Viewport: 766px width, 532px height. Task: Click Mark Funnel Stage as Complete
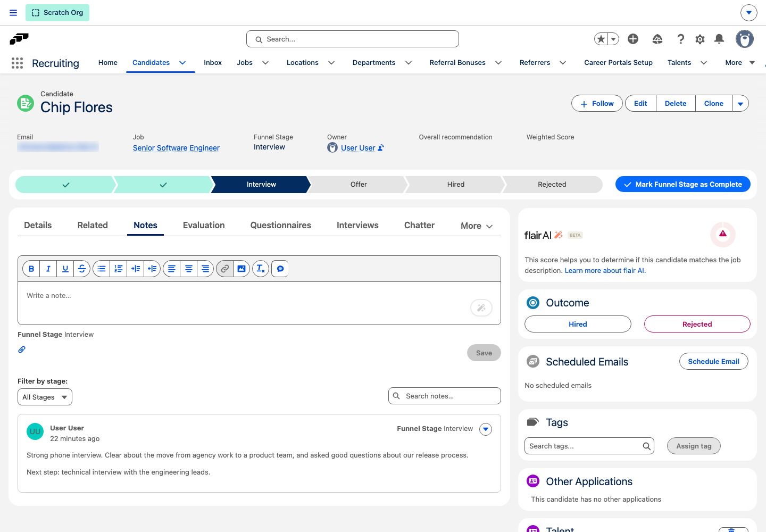pos(683,185)
